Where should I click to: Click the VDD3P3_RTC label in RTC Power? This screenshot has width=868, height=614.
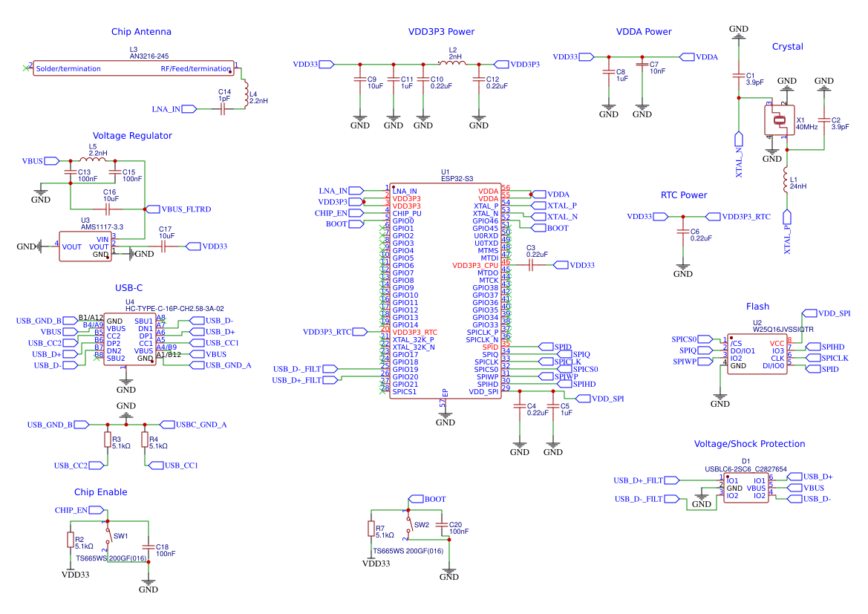(x=738, y=217)
